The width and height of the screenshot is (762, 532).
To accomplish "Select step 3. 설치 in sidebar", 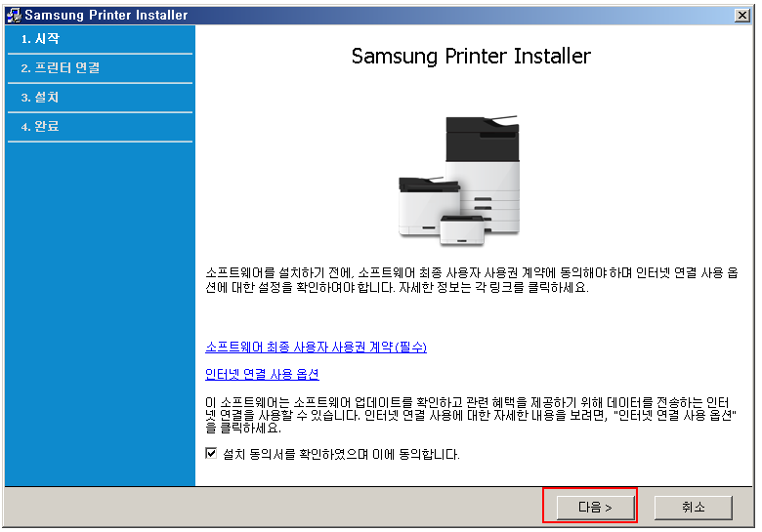I will click(100, 97).
